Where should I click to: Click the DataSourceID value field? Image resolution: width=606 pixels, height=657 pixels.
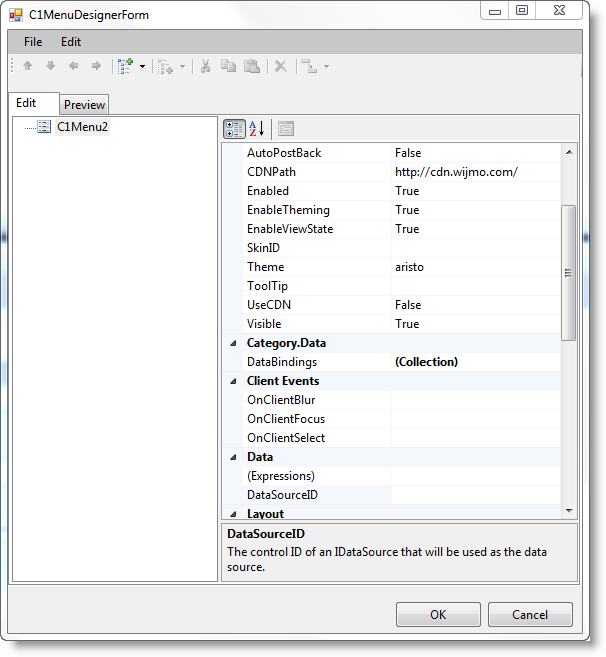tap(476, 495)
